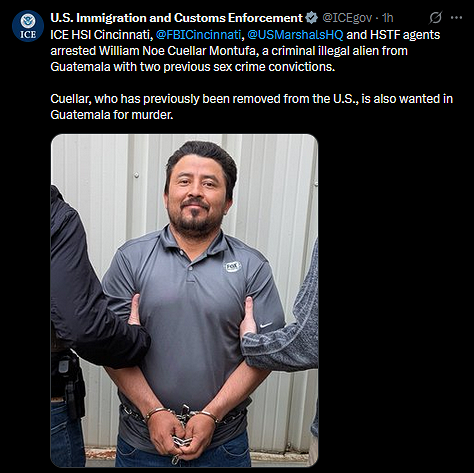The height and width of the screenshot is (473, 474).
Task: Open the Grok explain-post icon
Action: (435, 18)
